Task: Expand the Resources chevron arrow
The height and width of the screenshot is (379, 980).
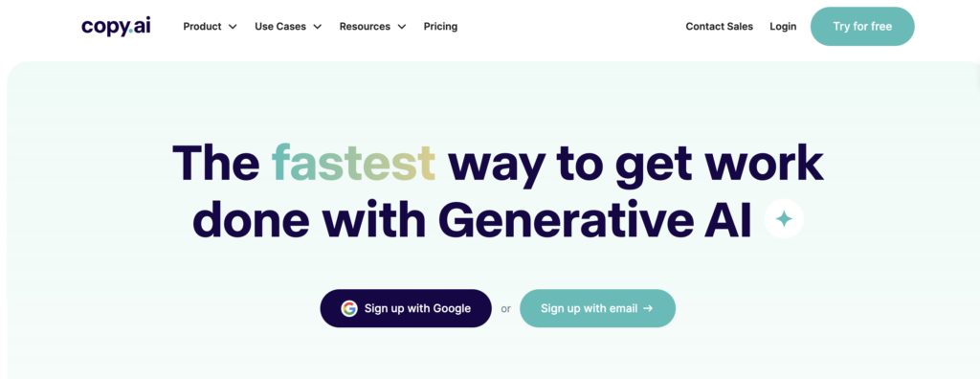Action: [x=401, y=27]
